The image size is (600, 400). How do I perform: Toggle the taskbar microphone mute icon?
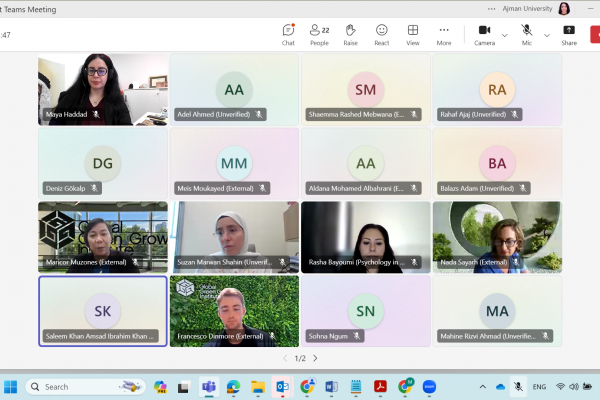tap(518, 386)
